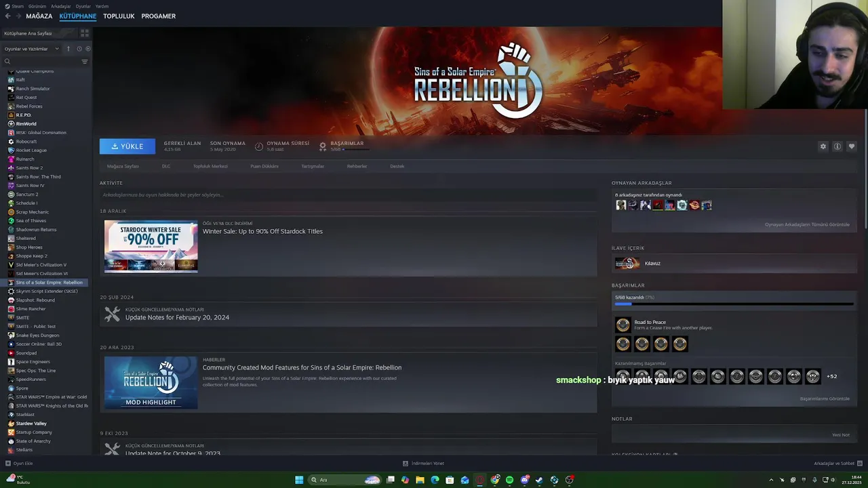
Task: Open Task View on taskbar
Action: tap(390, 480)
